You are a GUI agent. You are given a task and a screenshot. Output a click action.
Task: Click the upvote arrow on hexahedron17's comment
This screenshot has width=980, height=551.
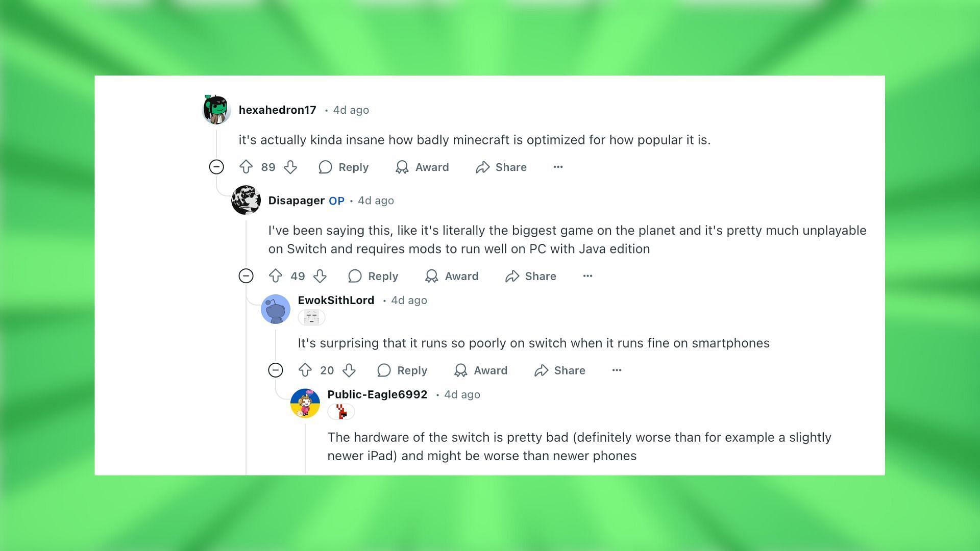(246, 167)
